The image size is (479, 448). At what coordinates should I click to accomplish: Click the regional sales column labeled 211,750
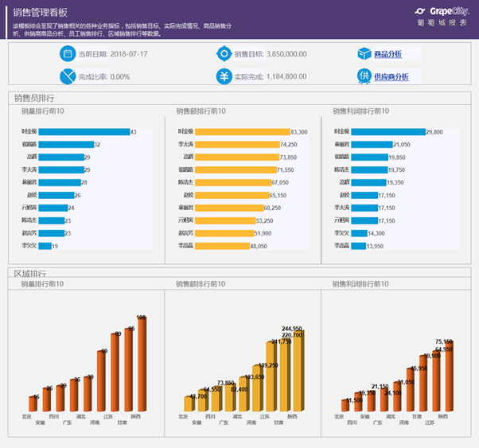coord(271,376)
